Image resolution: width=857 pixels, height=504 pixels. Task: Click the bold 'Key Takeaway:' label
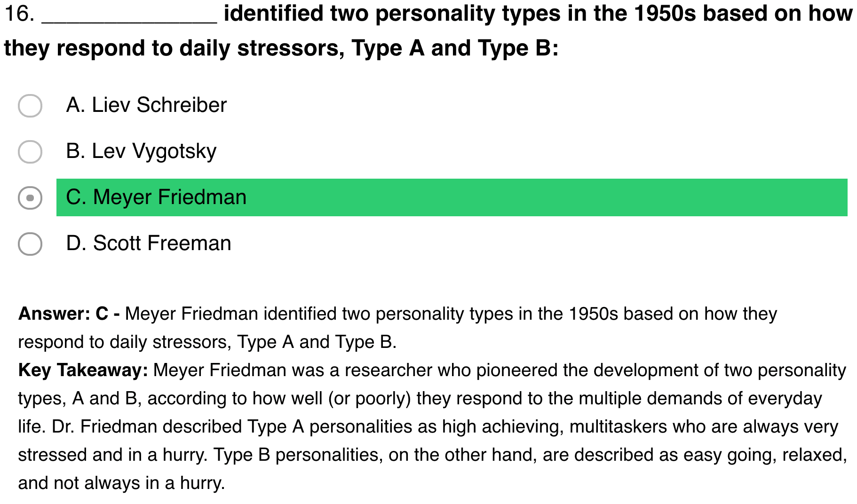tap(83, 370)
